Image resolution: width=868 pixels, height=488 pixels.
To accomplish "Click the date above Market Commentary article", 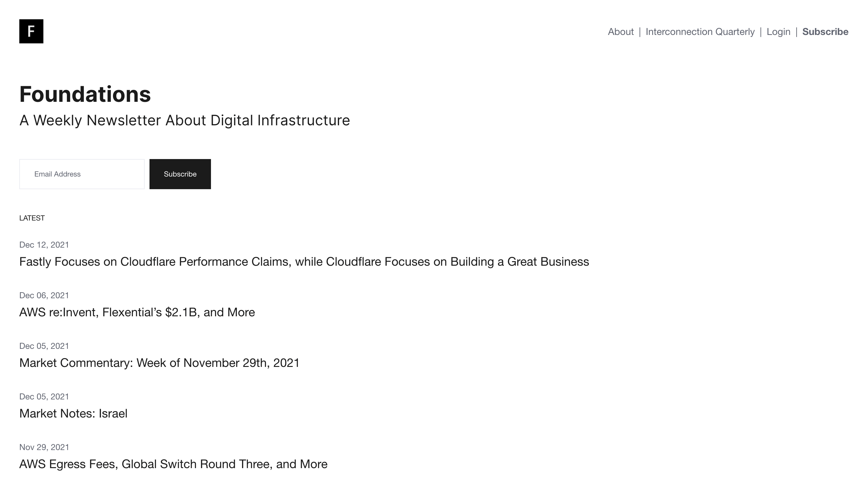I will (44, 346).
